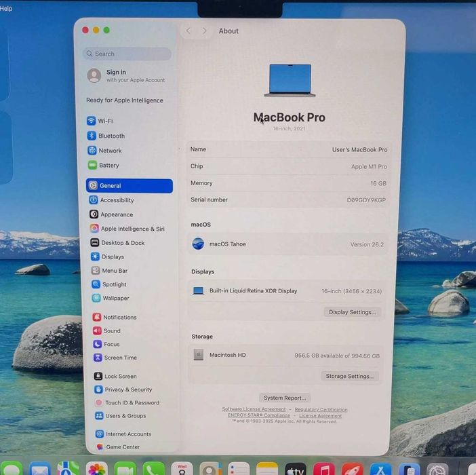The image size is (476, 475).
Task: Click the back chevron in the toolbar
Action: pyautogui.click(x=189, y=31)
